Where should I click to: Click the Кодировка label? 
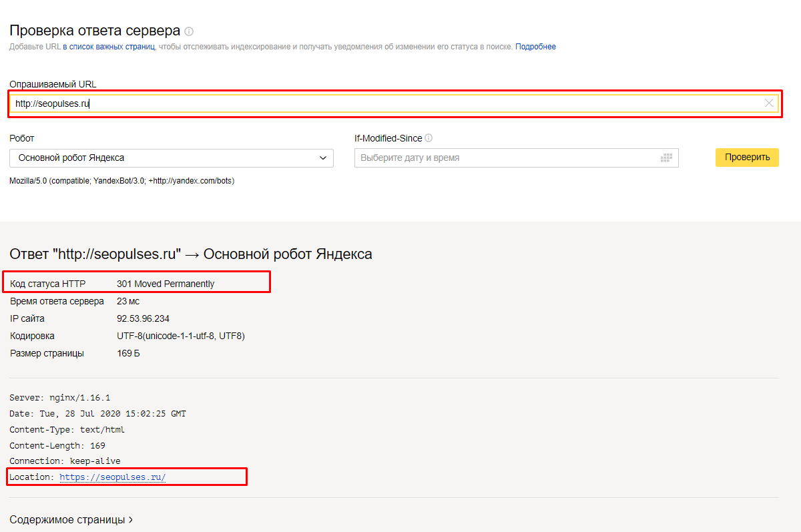coord(32,336)
